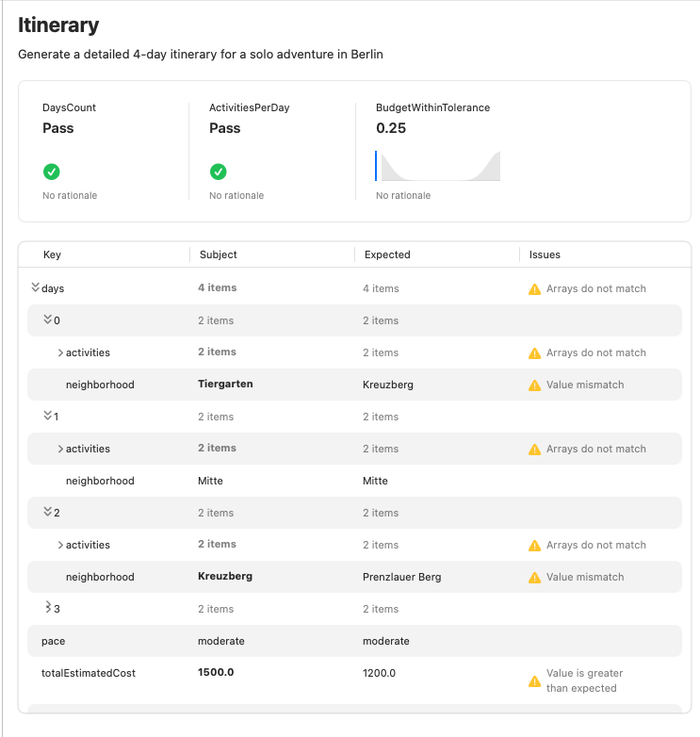700x737 pixels.
Task: Click warning icon beside Tiergarten mismatch
Action: [x=534, y=385]
